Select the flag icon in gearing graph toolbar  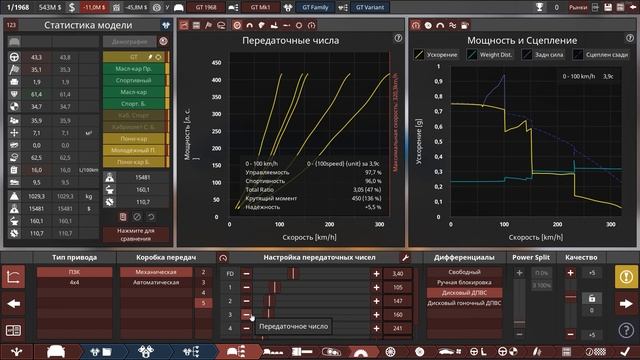click(209, 25)
